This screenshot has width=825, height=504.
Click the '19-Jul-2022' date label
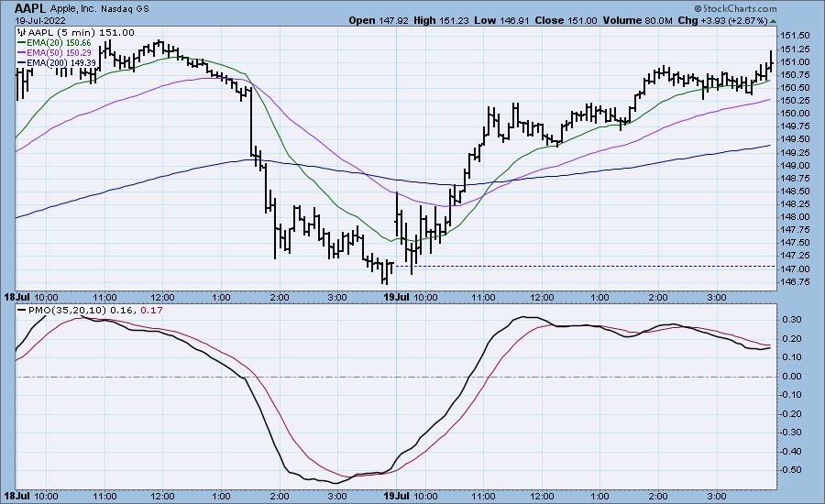[x=40, y=20]
